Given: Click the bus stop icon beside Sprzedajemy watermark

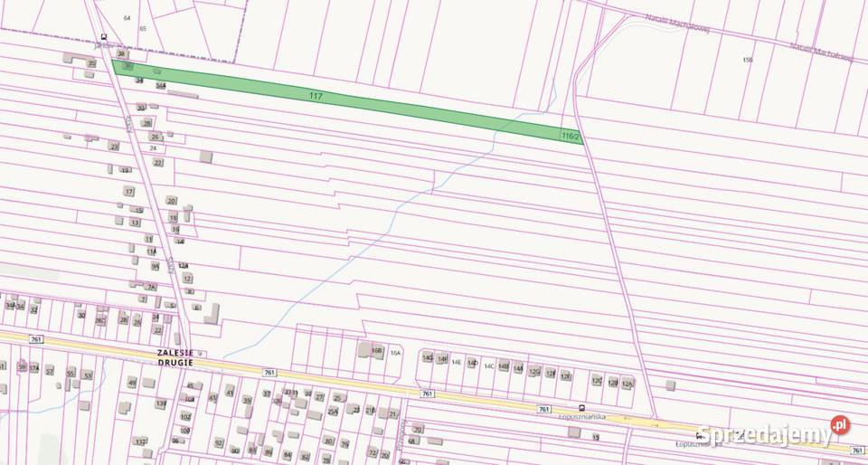Looking at the screenshot, I should pos(698,435).
